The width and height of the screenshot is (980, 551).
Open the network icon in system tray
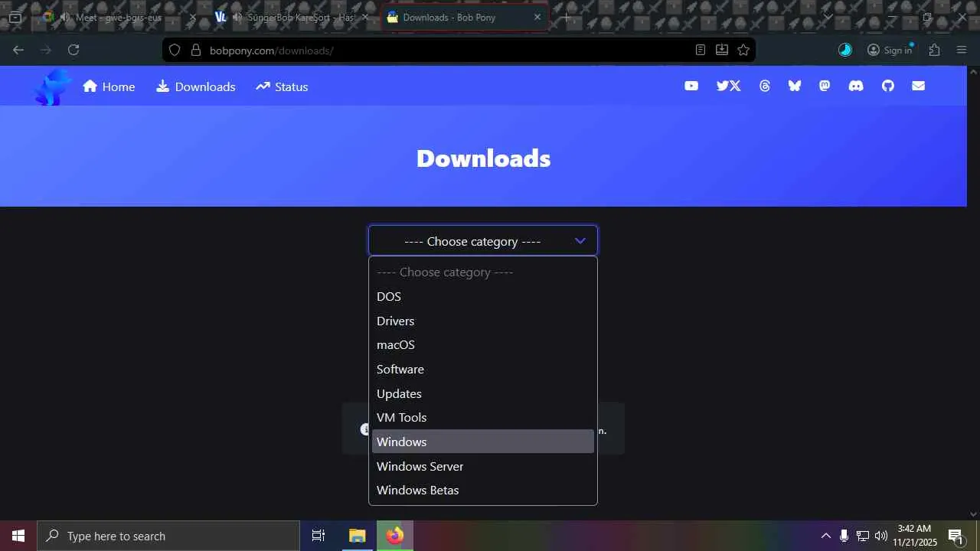[x=862, y=536]
